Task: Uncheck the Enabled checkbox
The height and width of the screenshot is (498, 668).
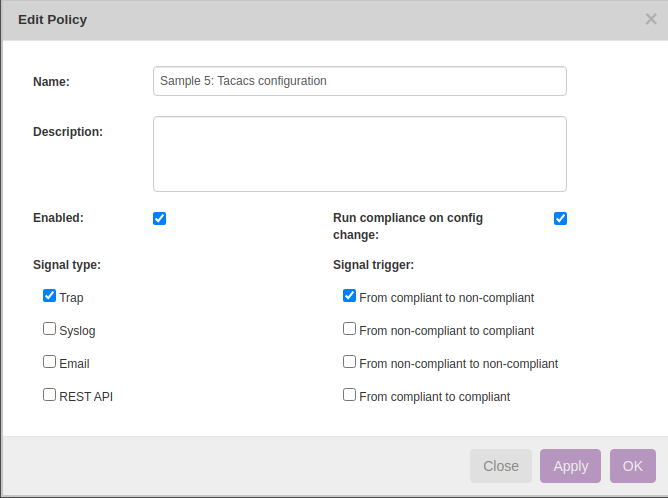Action: [x=160, y=219]
